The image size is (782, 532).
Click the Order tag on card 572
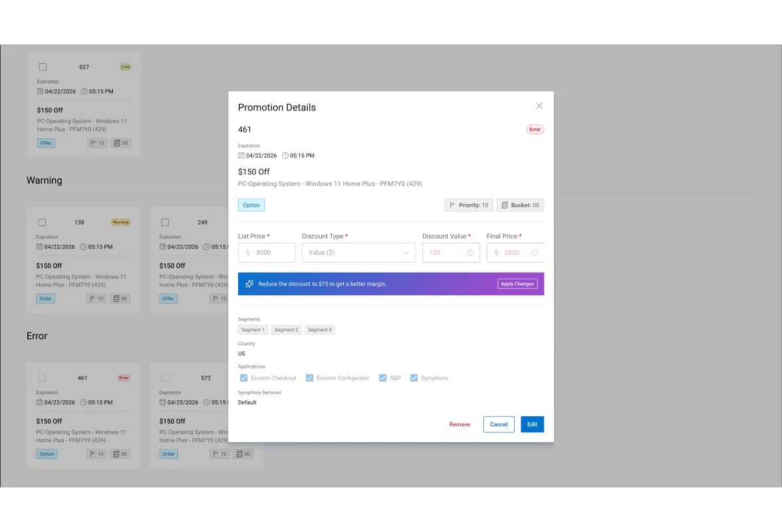(x=169, y=454)
